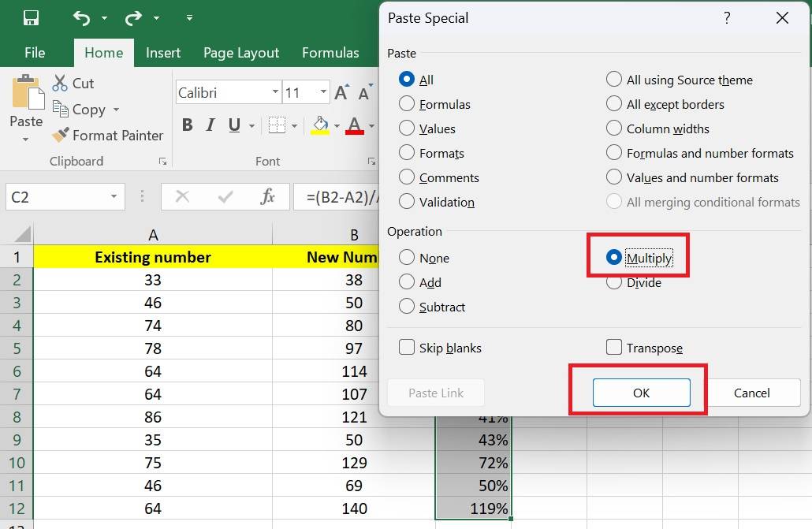The width and height of the screenshot is (812, 529).
Task: Click the Cancel button
Action: tap(751, 393)
